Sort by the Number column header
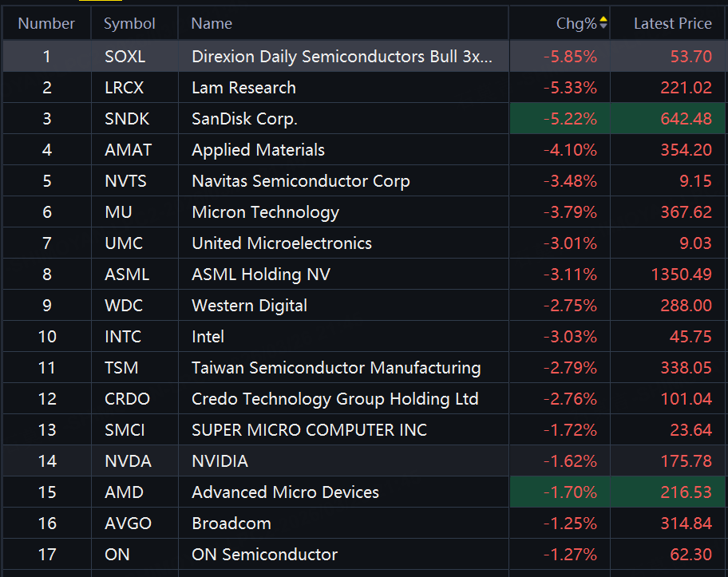Image resolution: width=728 pixels, height=577 pixels. (46, 23)
